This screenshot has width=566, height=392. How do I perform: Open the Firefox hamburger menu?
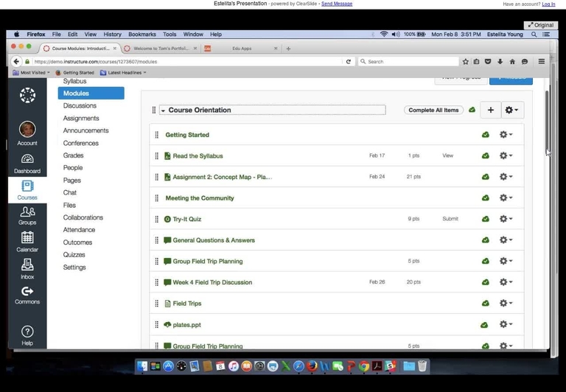[542, 61]
